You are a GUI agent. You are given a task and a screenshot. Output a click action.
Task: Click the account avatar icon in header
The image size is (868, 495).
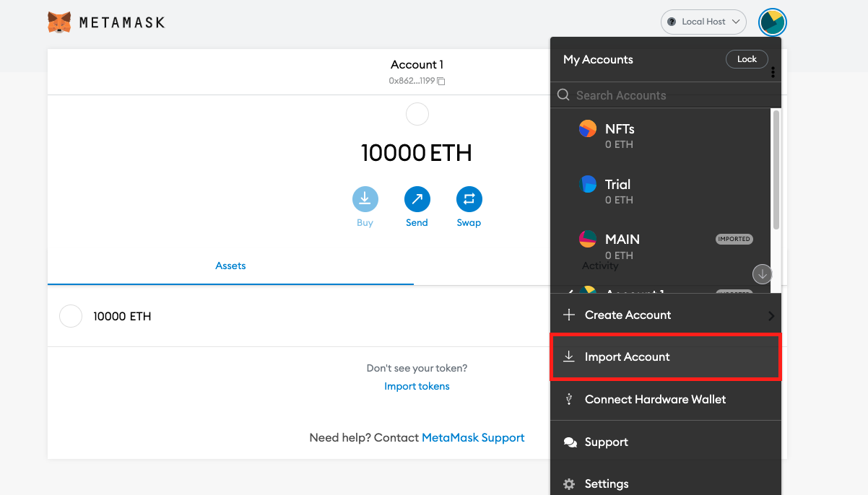[x=772, y=22]
